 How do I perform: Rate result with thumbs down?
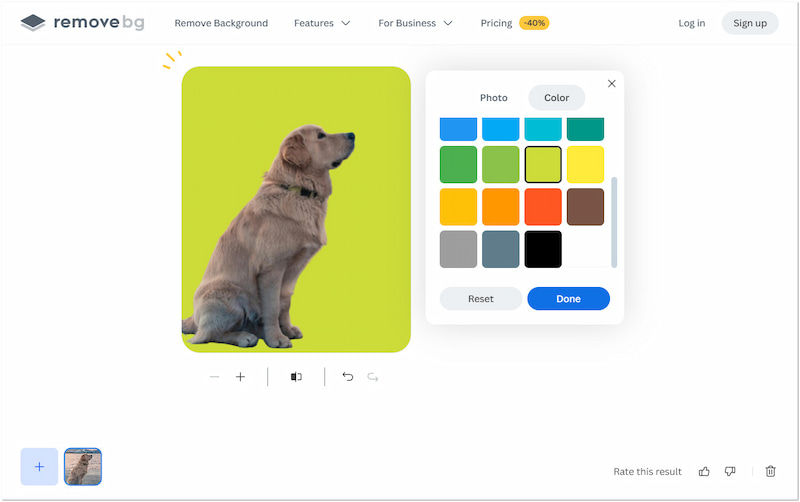click(730, 471)
